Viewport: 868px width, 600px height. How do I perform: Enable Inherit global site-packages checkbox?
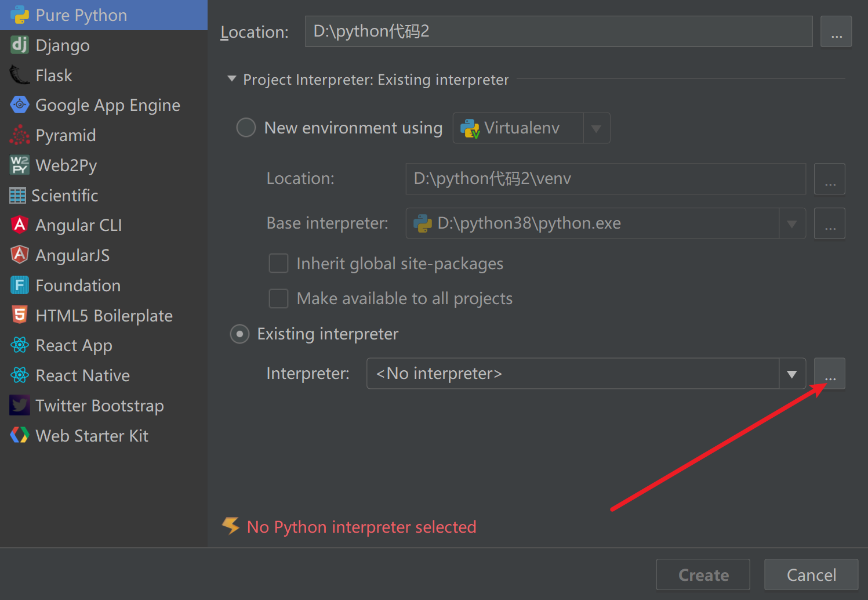click(x=278, y=263)
